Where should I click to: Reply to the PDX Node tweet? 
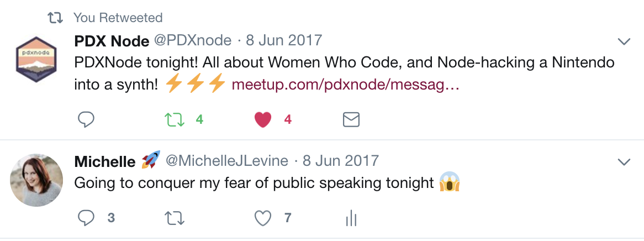click(x=86, y=119)
